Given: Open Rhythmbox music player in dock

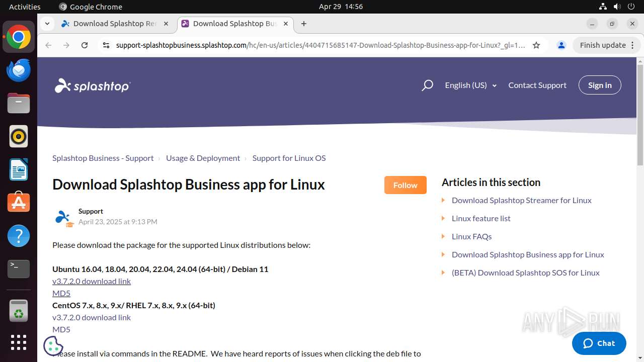Looking at the screenshot, I should coord(19,136).
